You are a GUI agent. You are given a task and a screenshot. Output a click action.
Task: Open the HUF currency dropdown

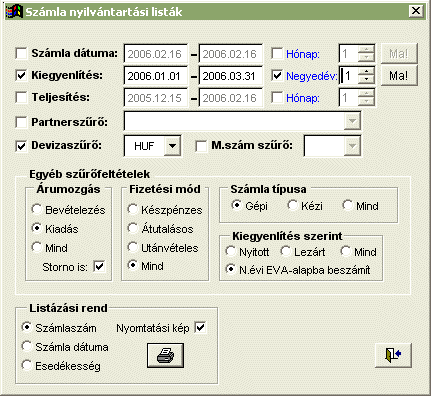172,146
